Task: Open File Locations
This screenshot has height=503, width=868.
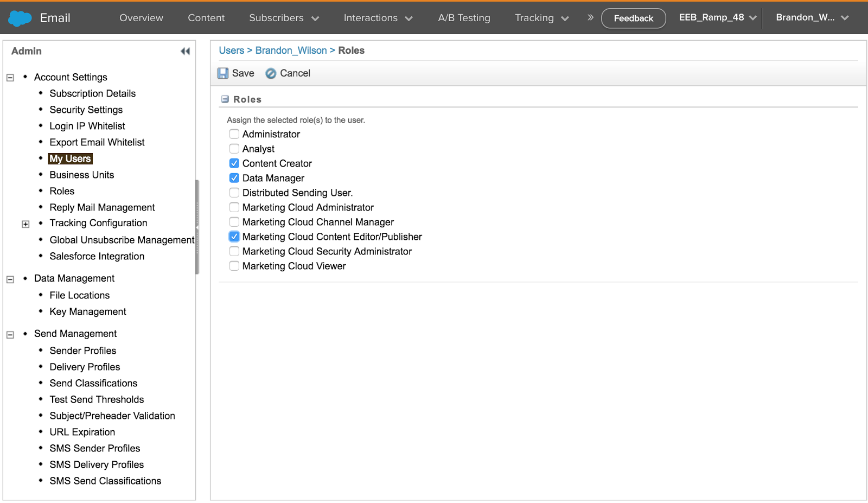Action: coord(80,295)
